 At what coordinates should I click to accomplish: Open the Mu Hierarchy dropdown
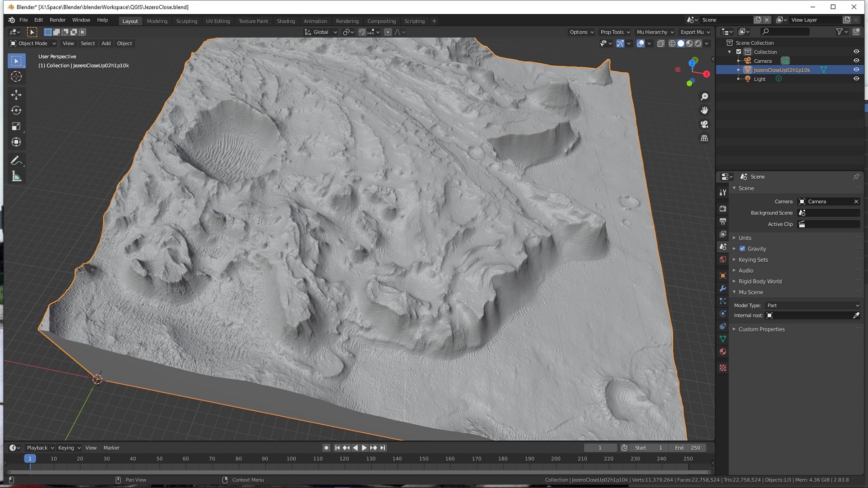coord(655,32)
